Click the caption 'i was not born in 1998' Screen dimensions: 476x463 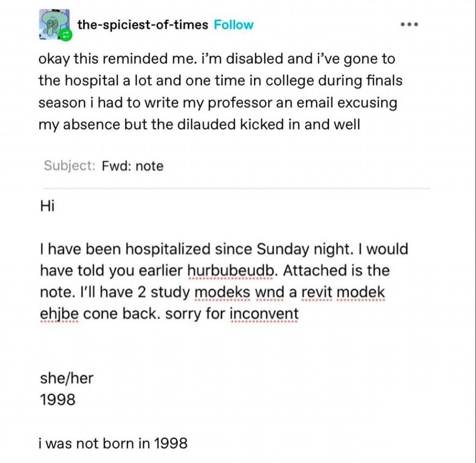(113, 443)
